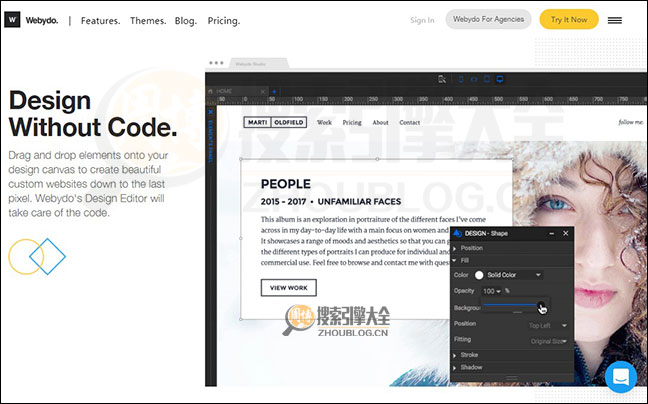Collapse the Fill section
The width and height of the screenshot is (648, 404).
coord(457,260)
